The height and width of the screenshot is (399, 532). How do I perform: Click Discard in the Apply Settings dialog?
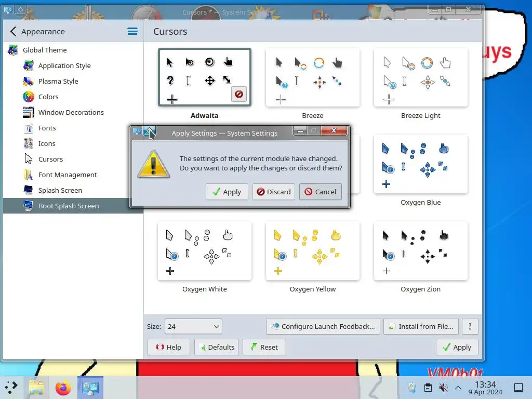[273, 192]
